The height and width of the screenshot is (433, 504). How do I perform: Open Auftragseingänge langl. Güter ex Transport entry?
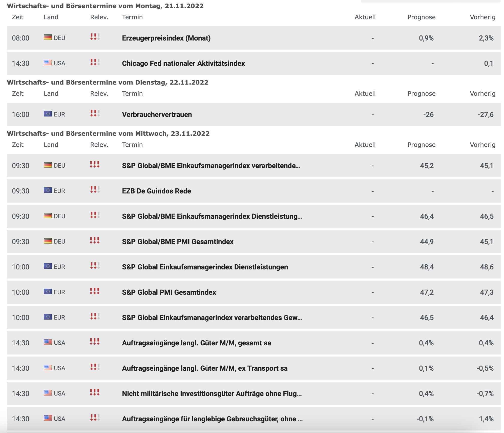point(205,368)
